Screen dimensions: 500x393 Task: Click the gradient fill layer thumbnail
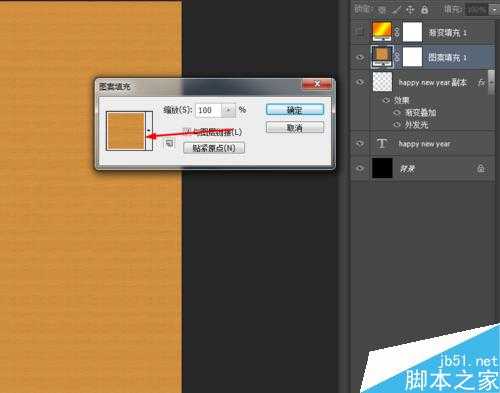tap(382, 32)
